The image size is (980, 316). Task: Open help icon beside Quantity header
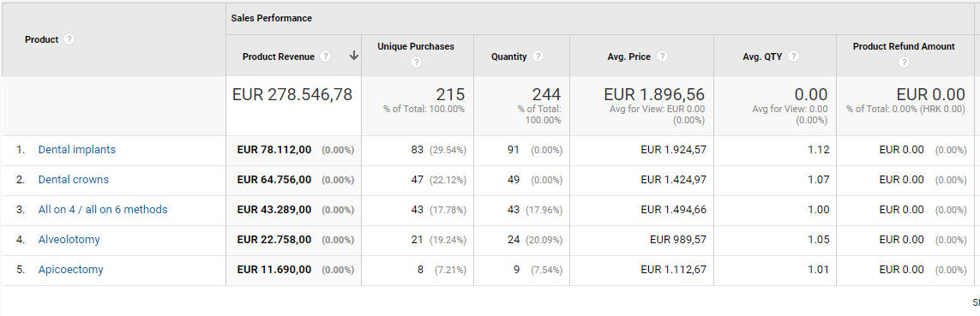coord(538,57)
